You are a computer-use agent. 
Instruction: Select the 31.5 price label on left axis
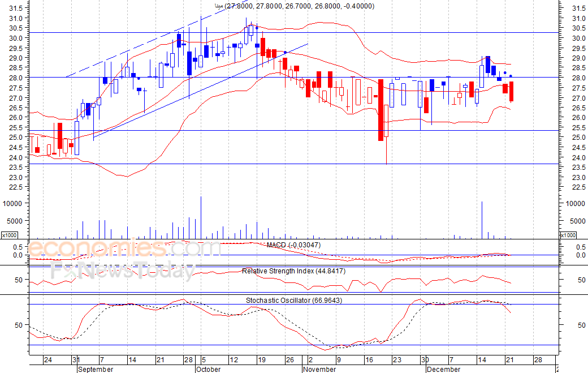(x=16, y=8)
